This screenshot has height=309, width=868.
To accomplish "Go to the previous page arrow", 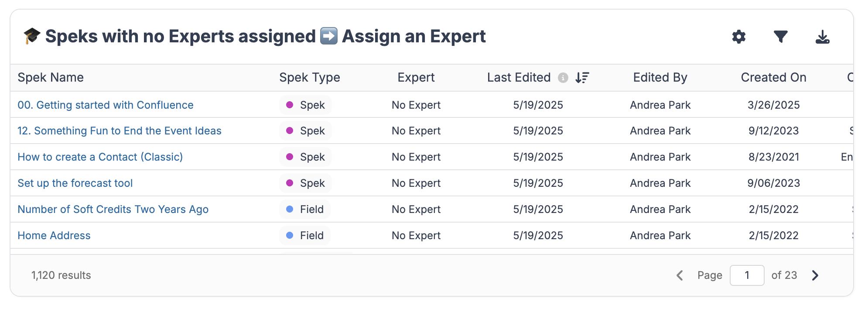I will click(x=680, y=275).
